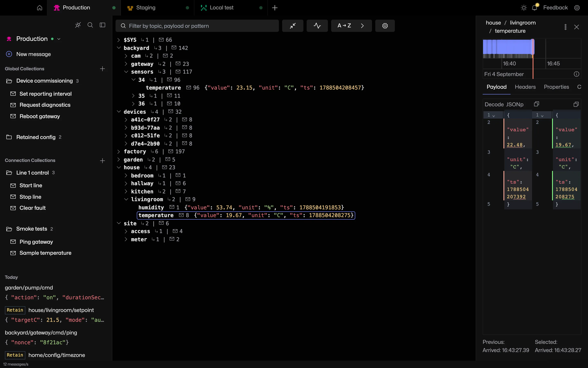Expand the factory topic
Image resolution: width=588 pixels, height=368 pixels.
(119, 152)
